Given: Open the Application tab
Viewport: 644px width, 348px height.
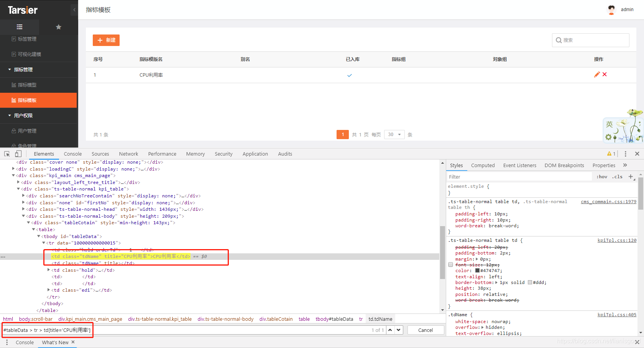Looking at the screenshot, I should pyautogui.click(x=255, y=154).
